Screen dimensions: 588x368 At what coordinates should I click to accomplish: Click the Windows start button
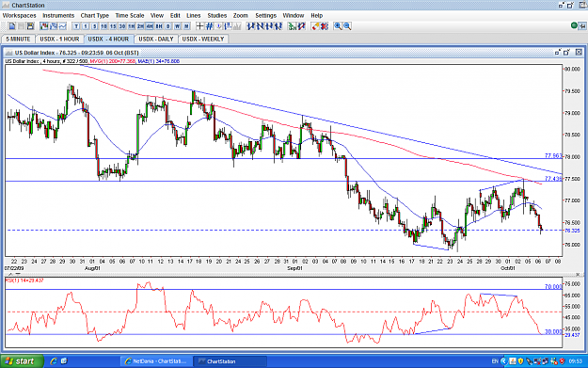[21, 361]
